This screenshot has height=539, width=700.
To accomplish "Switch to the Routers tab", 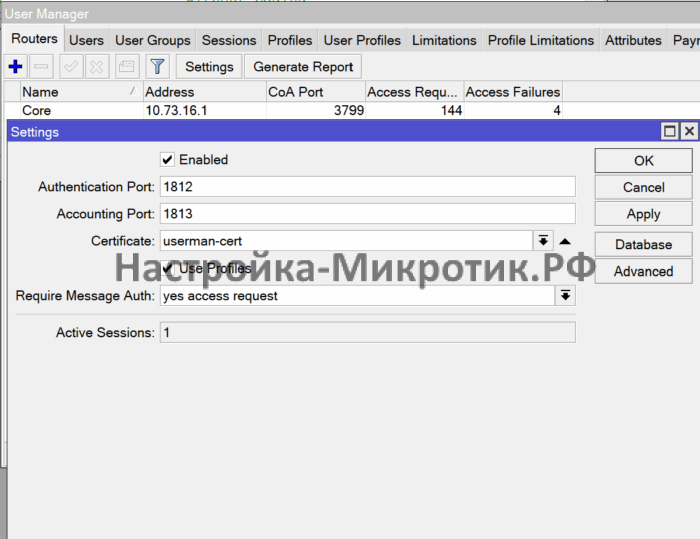I will (34, 39).
